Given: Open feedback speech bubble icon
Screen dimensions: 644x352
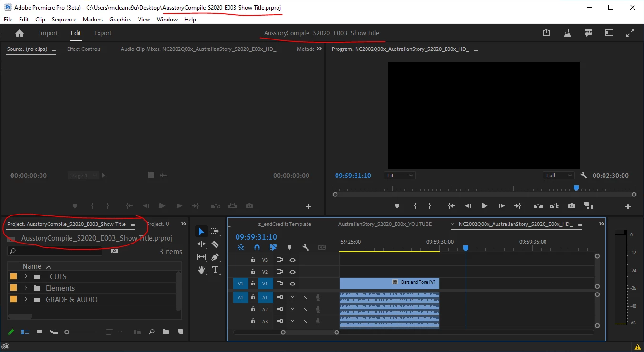Looking at the screenshot, I should (588, 33).
